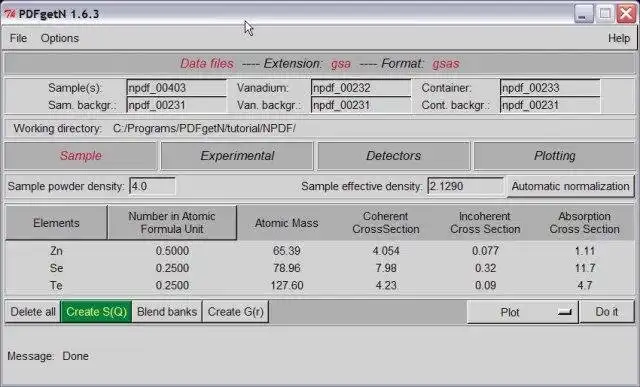Click the Coherent CrossSection column header

[386, 223]
